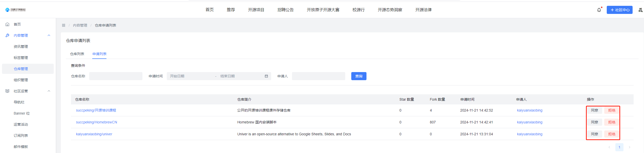Image resolution: width=644 pixels, height=153 pixels.
Task: Open 邮件模板 in the sidebar
Action: (x=21, y=147)
